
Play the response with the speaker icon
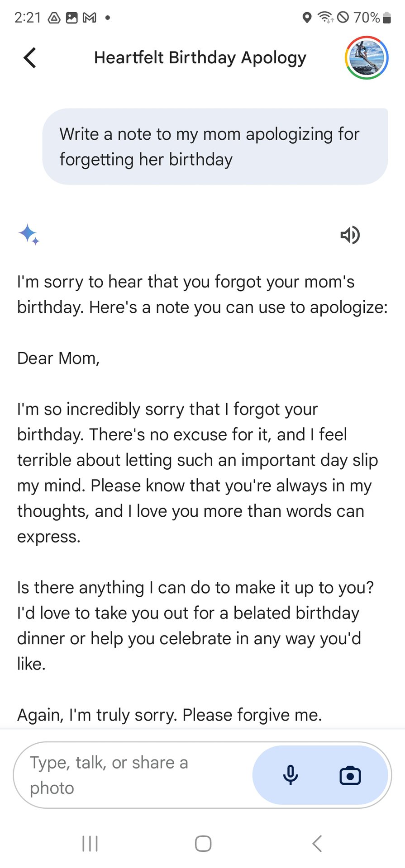[x=350, y=235]
